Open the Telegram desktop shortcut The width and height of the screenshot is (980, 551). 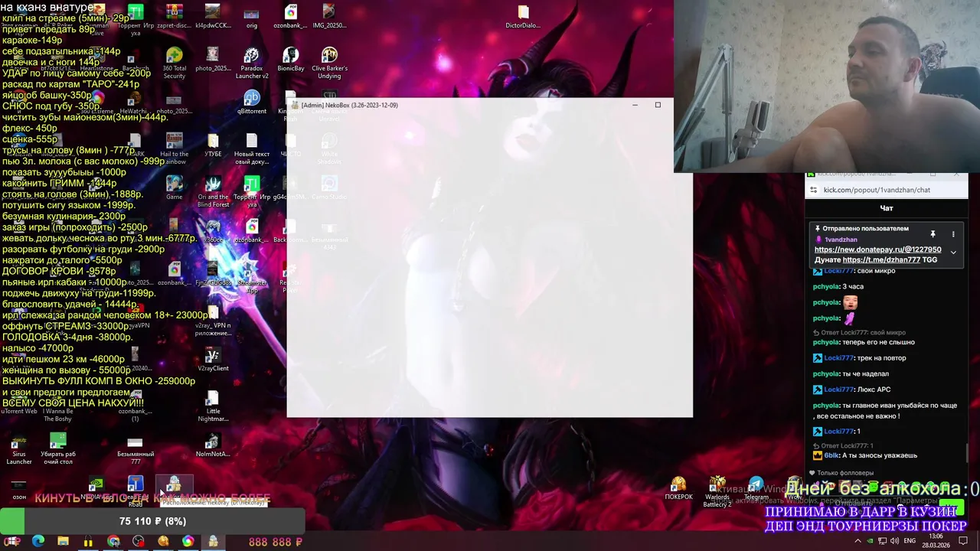pyautogui.click(x=756, y=488)
